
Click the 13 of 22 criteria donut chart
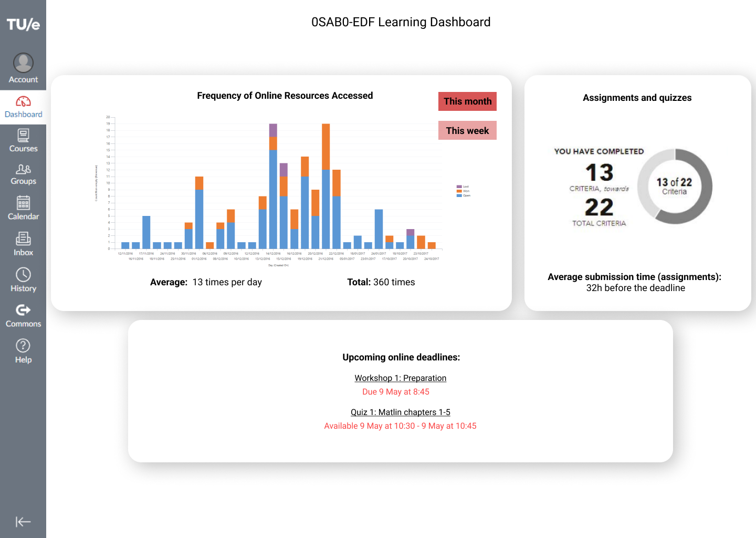pyautogui.click(x=675, y=187)
